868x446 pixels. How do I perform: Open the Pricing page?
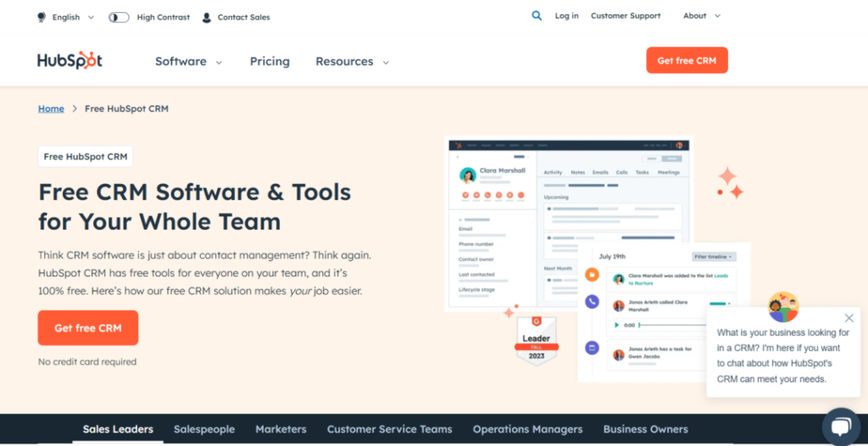coord(270,62)
